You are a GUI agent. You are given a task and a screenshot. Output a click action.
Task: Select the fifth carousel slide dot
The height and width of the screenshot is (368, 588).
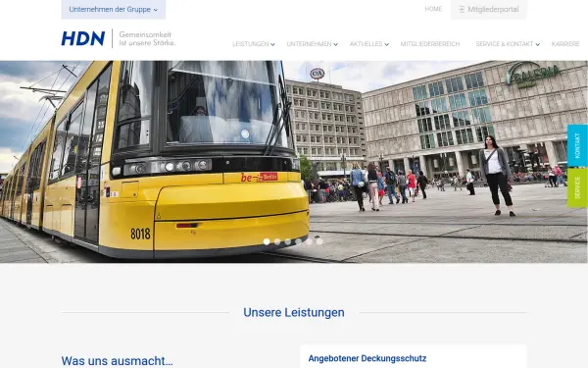pos(309,241)
